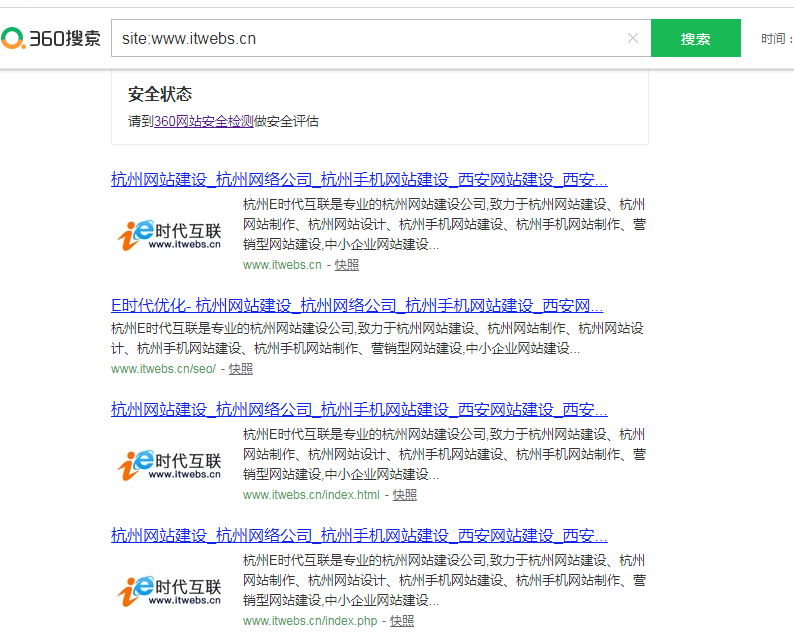This screenshot has height=636, width=794.
Task: Open the first 杭州网站建设 result title
Action: [359, 180]
